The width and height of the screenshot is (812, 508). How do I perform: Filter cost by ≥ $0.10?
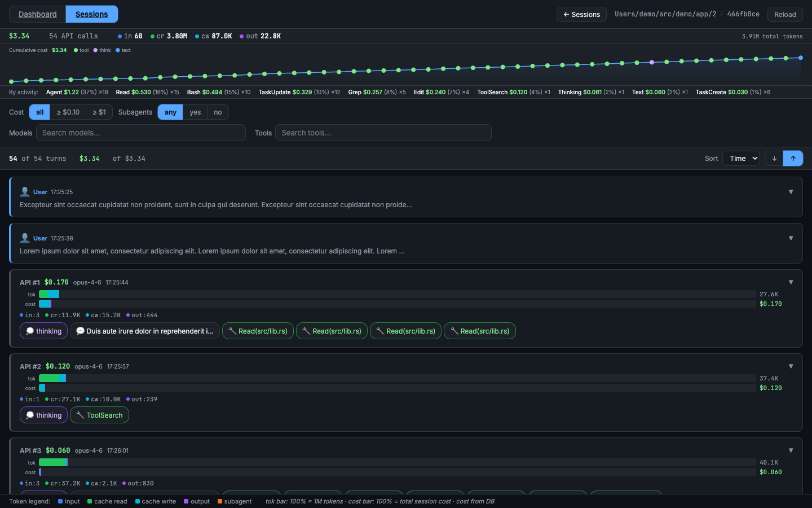click(68, 112)
